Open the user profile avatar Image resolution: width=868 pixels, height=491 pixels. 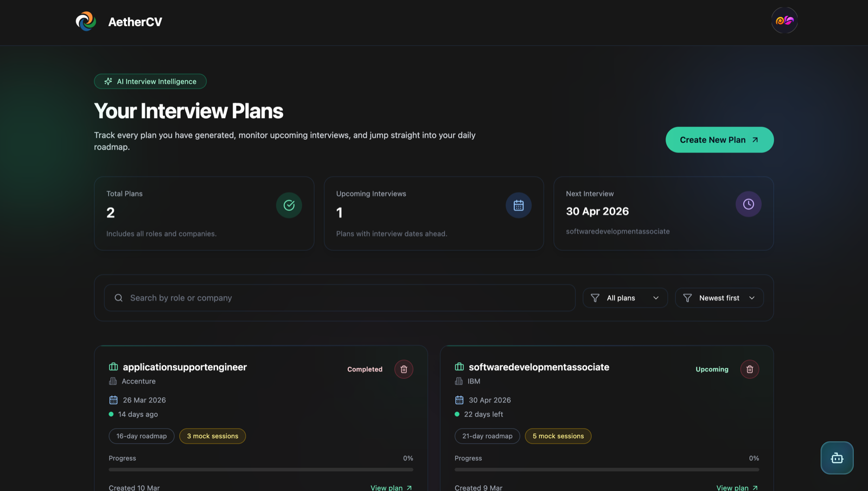[784, 21]
